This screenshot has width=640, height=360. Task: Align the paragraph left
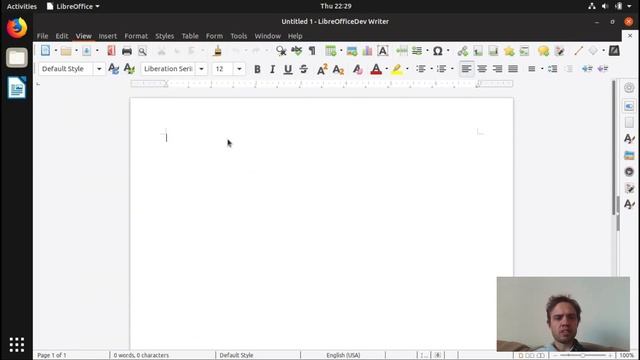click(466, 69)
